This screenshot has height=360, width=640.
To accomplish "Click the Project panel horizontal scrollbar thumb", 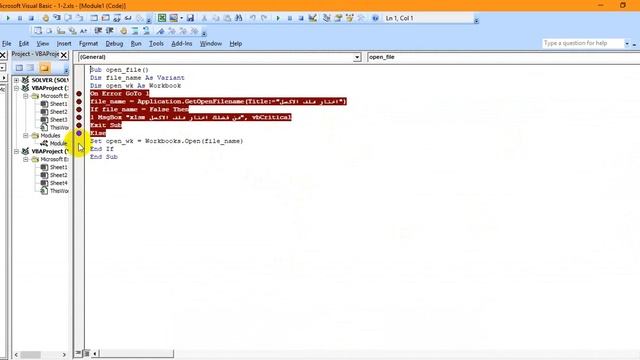I will [31, 355].
